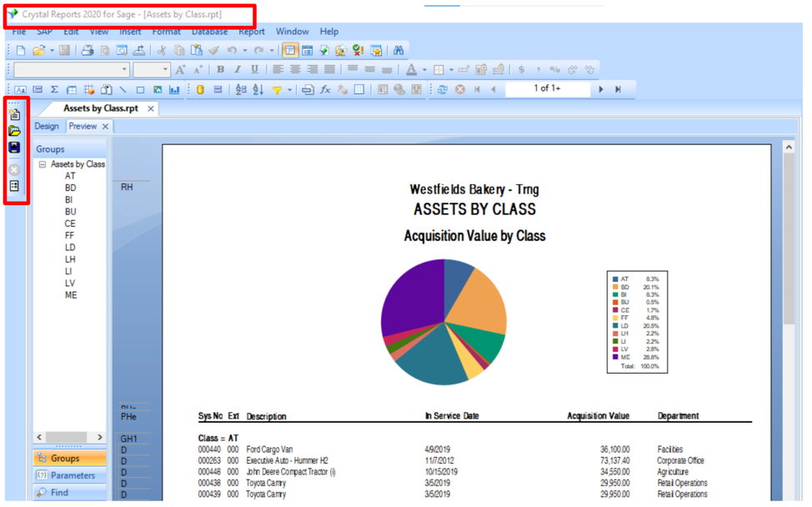Open the font color dropdown arrow

click(x=424, y=69)
